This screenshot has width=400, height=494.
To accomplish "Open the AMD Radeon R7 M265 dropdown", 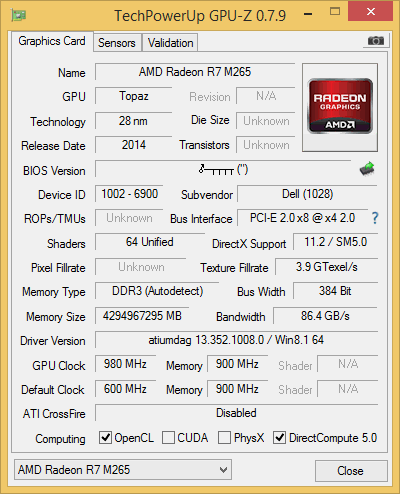I will [x=123, y=470].
